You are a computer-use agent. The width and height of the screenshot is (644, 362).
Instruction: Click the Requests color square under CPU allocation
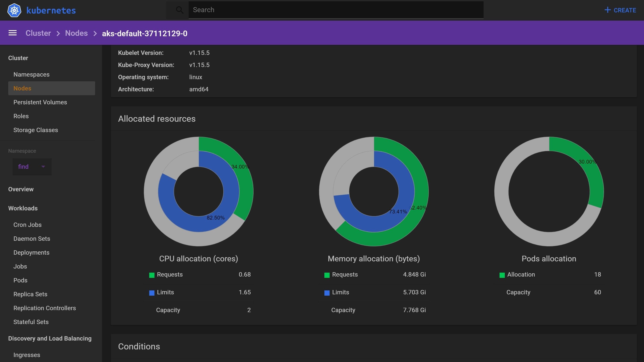coord(152,275)
